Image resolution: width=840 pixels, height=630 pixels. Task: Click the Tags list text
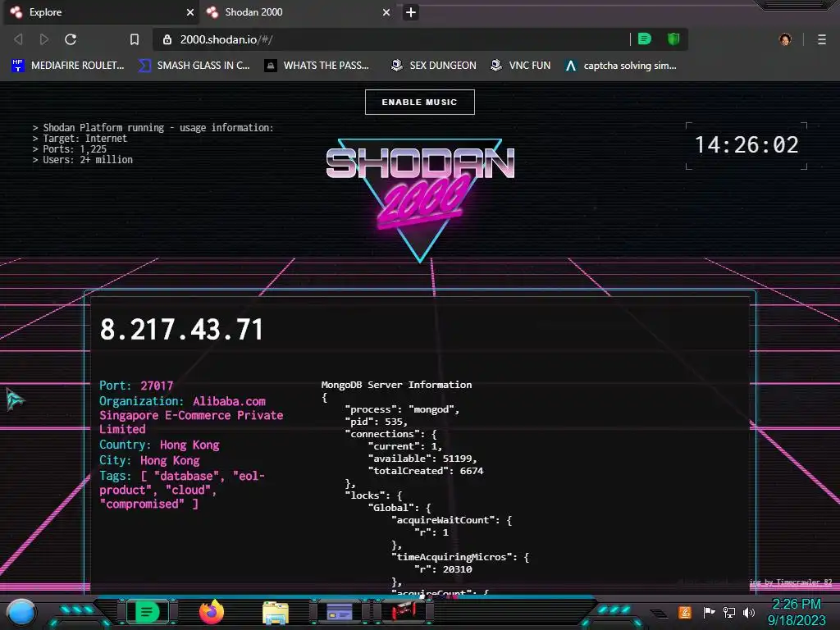182,490
